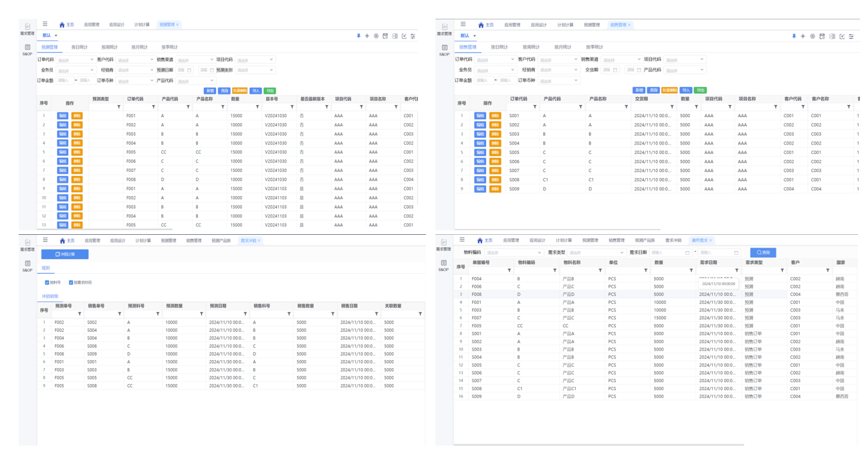
Task: Toggle the 按需求时间 checkbox
Action: [71, 282]
